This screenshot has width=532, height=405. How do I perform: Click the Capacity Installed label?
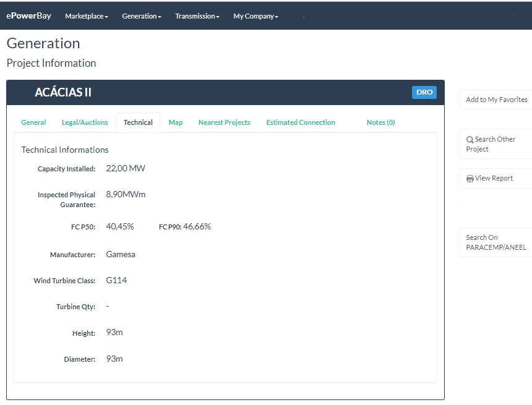67,169
